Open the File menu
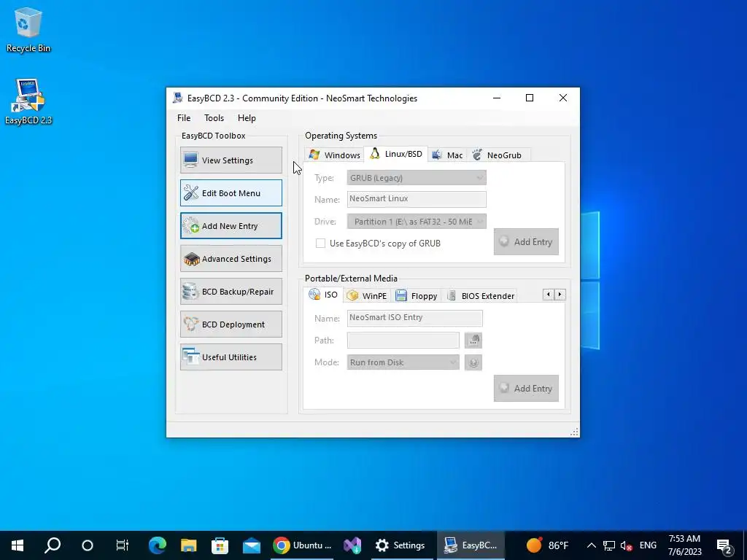Screen dimensions: 747x560 (x=184, y=118)
